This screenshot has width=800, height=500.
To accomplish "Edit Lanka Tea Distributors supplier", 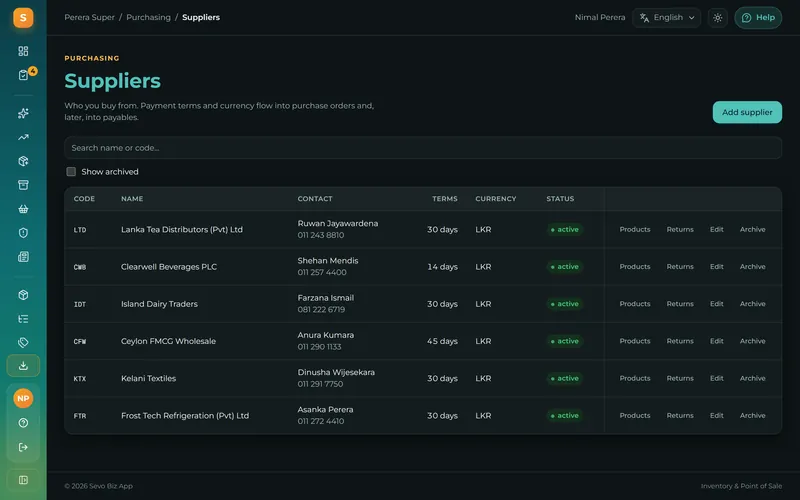I will [x=716, y=230].
